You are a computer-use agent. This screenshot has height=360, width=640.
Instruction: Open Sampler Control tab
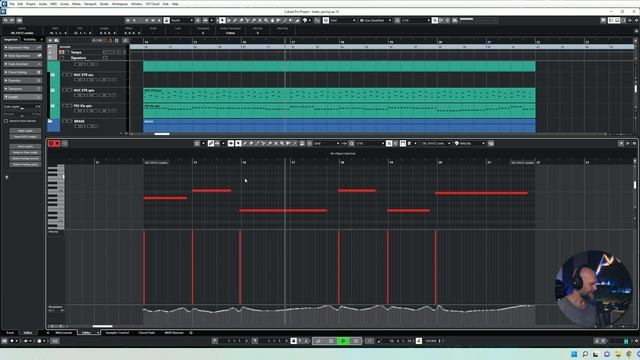(x=117, y=333)
